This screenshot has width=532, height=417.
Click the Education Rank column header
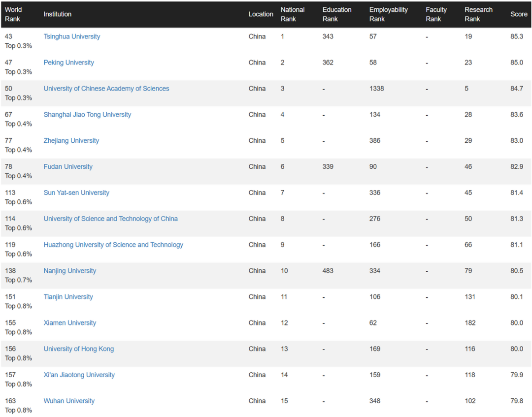pos(337,14)
